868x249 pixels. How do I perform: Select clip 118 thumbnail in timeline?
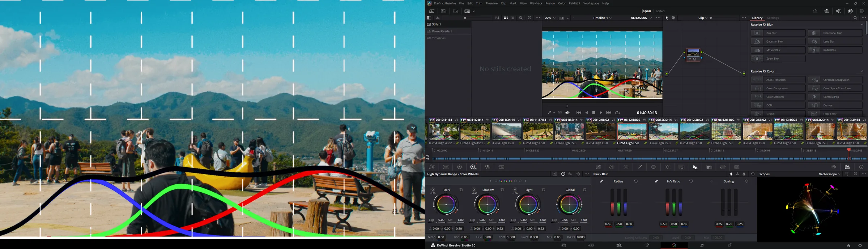(x=663, y=132)
